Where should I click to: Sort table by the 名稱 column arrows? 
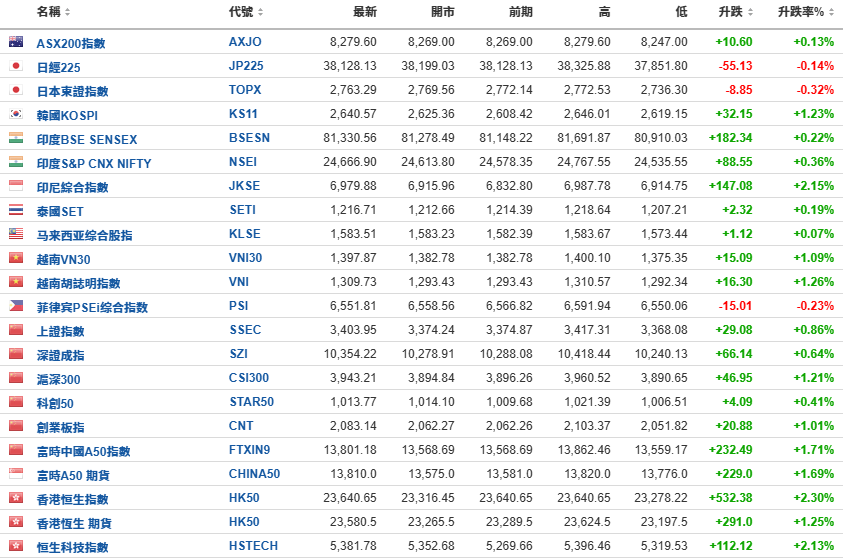[67, 12]
